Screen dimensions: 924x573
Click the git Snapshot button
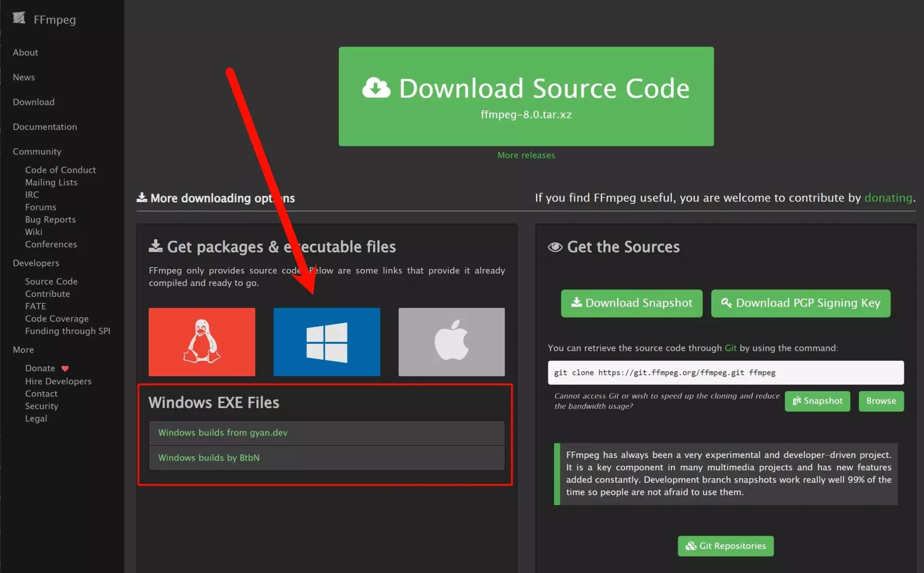click(x=817, y=401)
